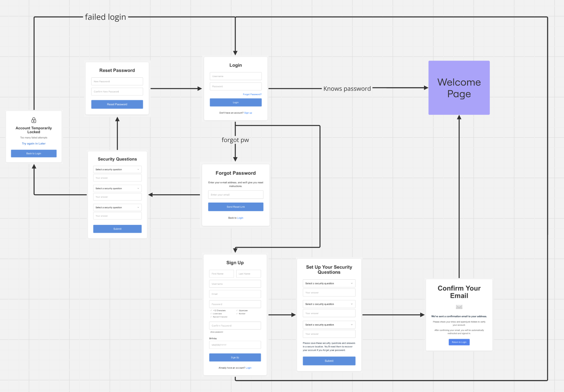Toggle show password under Confirm Password field

pos(216,332)
